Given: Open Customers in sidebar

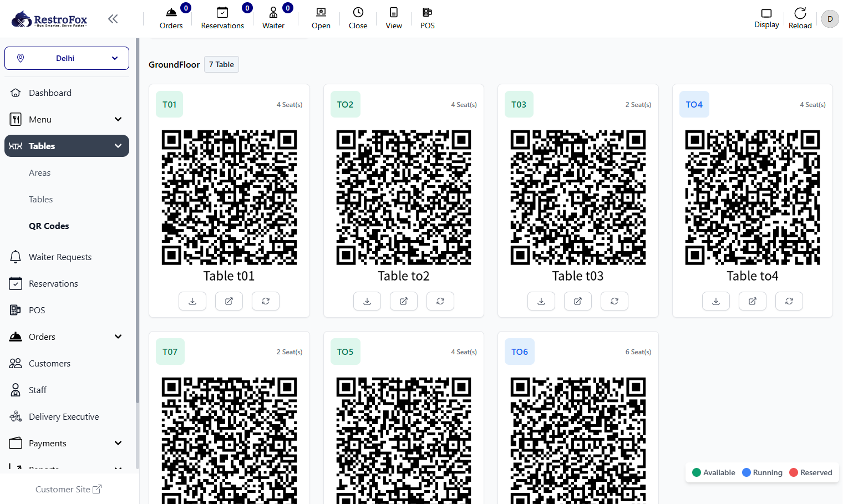Looking at the screenshot, I should point(67,363).
